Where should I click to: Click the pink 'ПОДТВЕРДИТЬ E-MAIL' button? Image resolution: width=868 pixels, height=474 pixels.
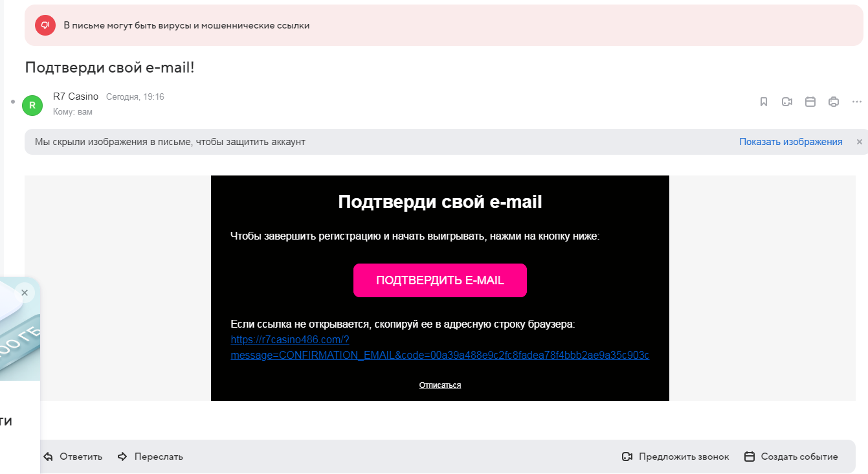[440, 280]
